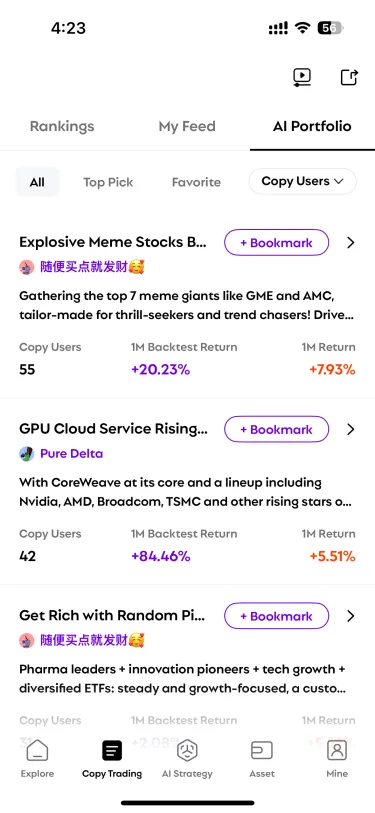Switch to the My Feed tab
The height and width of the screenshot is (813, 375).
187,127
